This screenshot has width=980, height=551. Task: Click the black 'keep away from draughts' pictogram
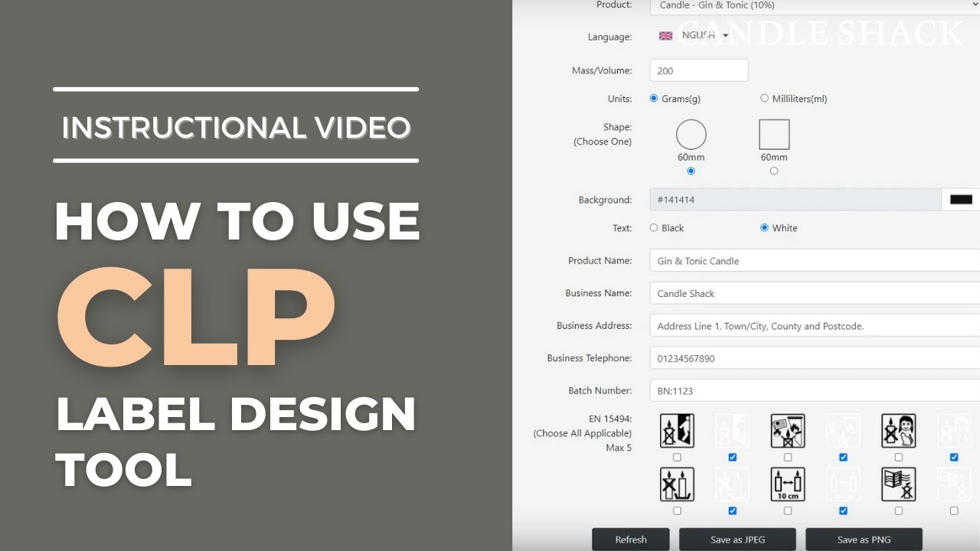(x=898, y=484)
